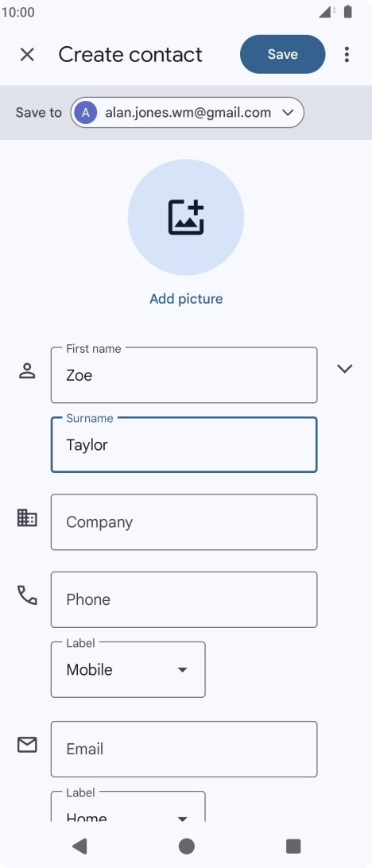This screenshot has height=868, width=372.
Task: Expand more name fields chevron
Action: [x=345, y=369]
